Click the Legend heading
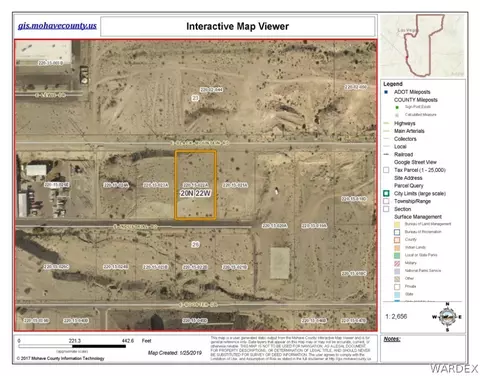The width and height of the screenshot is (480, 376). 393,84
